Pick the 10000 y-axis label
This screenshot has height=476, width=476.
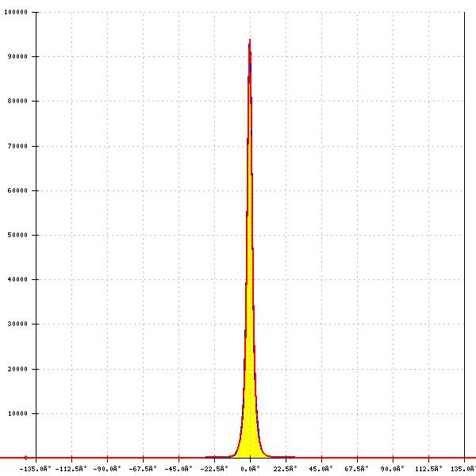17,413
